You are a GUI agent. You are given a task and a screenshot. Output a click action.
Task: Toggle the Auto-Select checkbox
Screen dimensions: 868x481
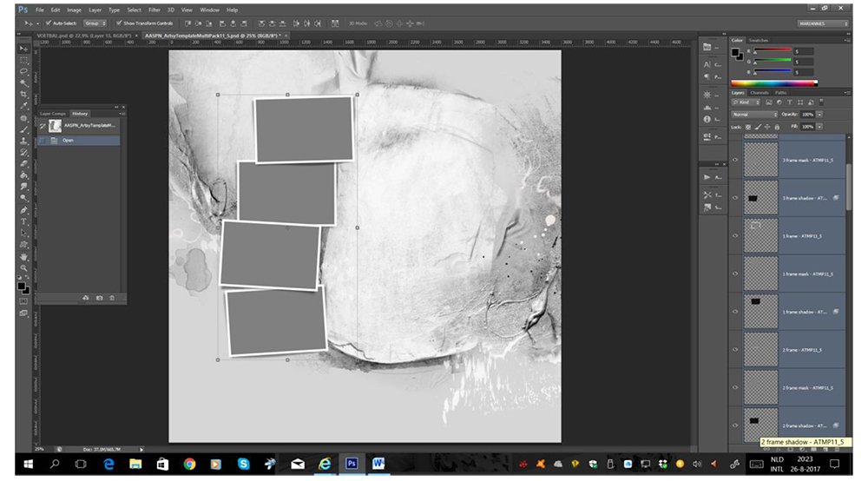point(48,23)
